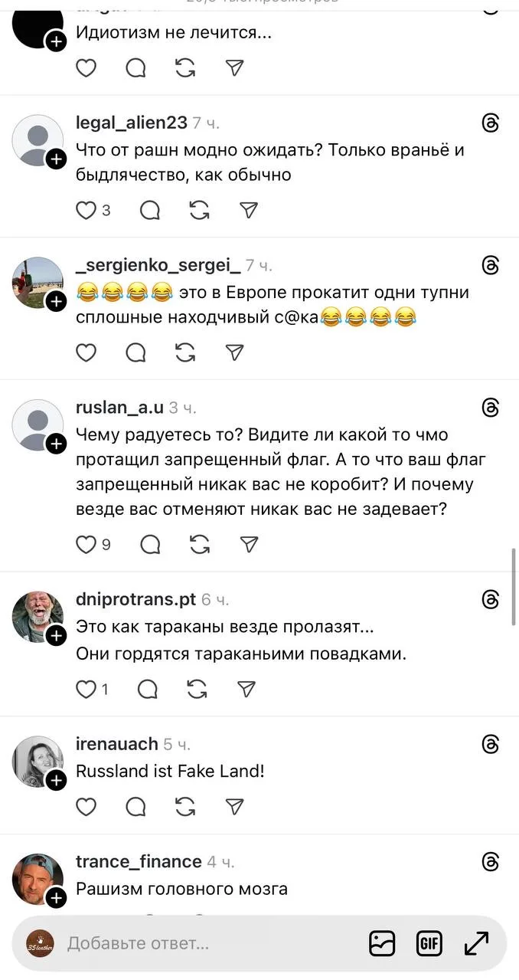Click the scrollbar on the right edge
The image size is (519, 980).
tap(514, 582)
